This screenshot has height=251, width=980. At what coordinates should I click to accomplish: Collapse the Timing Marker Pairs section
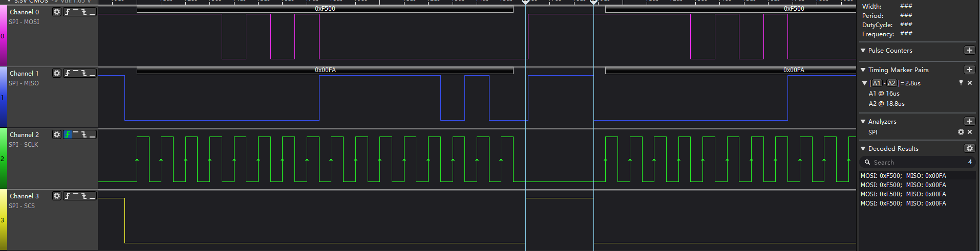(x=863, y=70)
